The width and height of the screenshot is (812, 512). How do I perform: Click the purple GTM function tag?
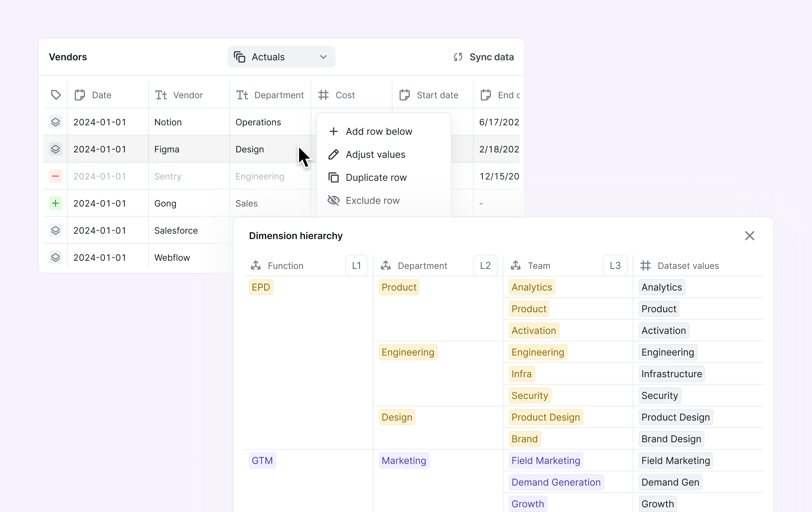tap(262, 461)
